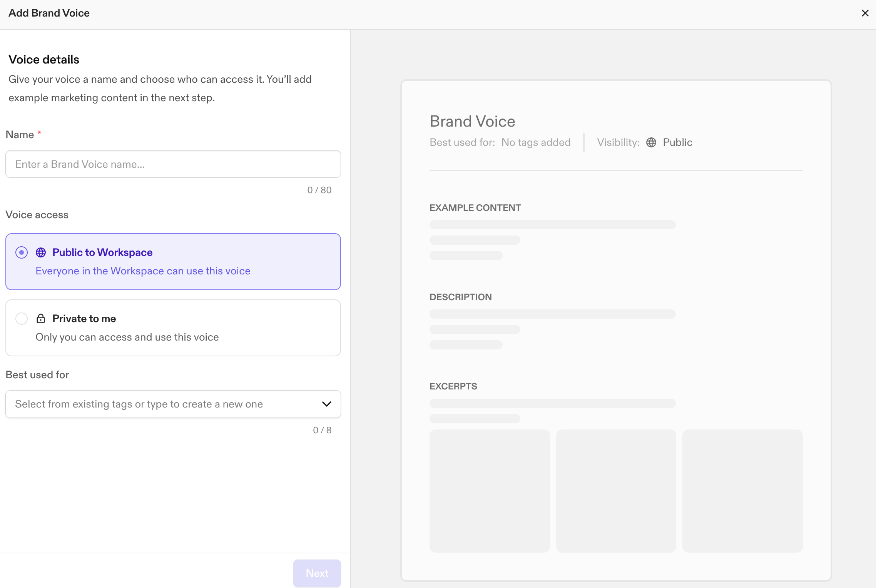Click the 'EXAMPLE CONTENT' heading in preview
Image resolution: width=876 pixels, height=588 pixels.
pos(475,208)
